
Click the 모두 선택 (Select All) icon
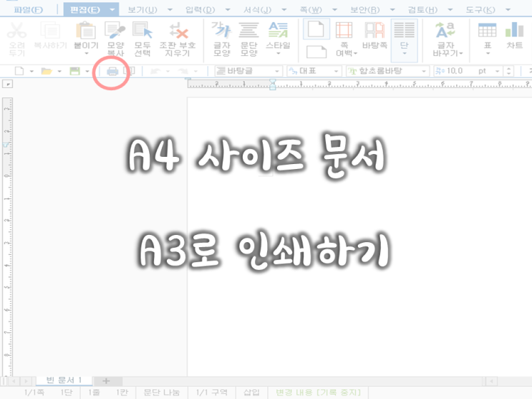pos(142,30)
